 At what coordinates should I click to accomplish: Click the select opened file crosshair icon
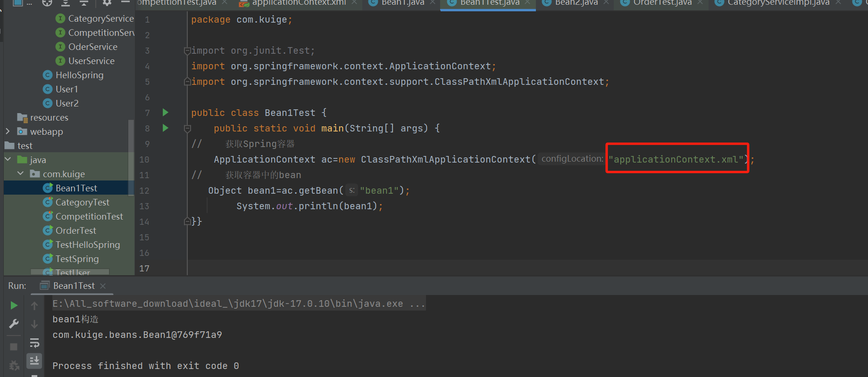click(x=47, y=2)
